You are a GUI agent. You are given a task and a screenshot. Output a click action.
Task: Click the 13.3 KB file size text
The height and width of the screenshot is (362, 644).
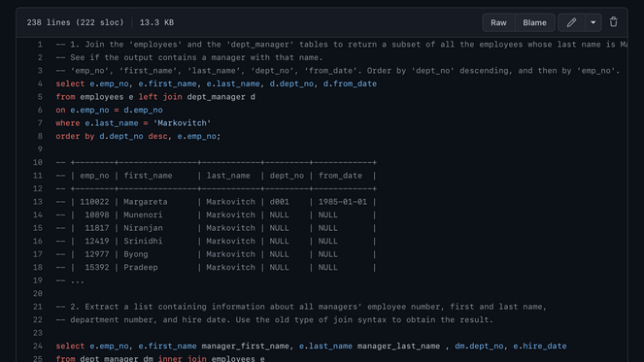[x=156, y=22]
